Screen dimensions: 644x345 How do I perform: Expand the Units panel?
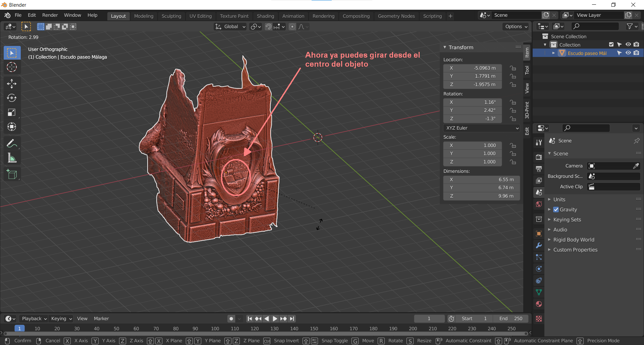coord(559,199)
